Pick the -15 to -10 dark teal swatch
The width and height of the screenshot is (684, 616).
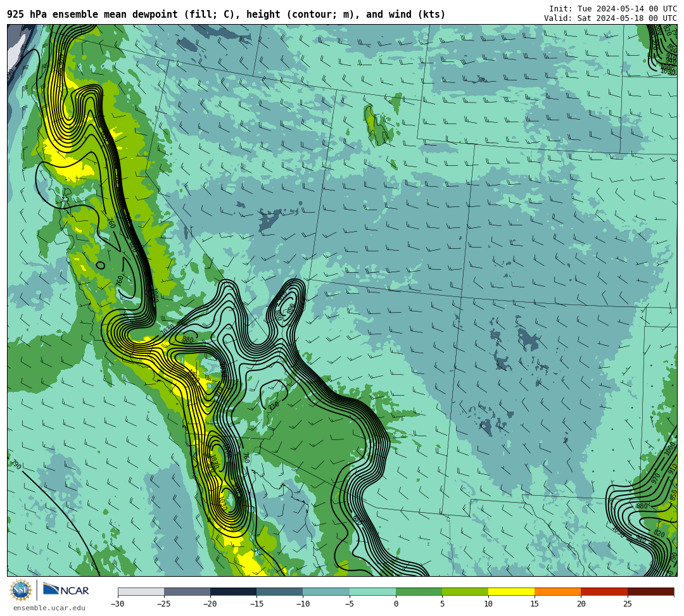pos(280,591)
